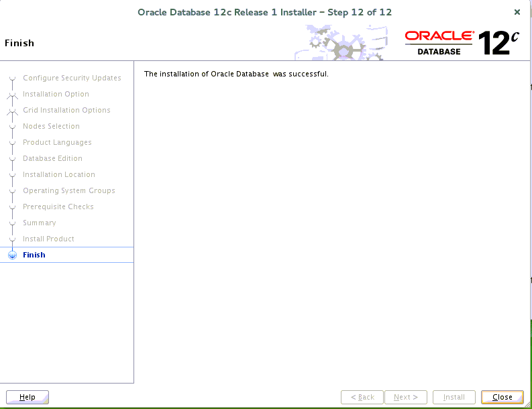Screen dimensions: 532x409
Task: Select the Operating System Groups step
Action: tap(69, 190)
